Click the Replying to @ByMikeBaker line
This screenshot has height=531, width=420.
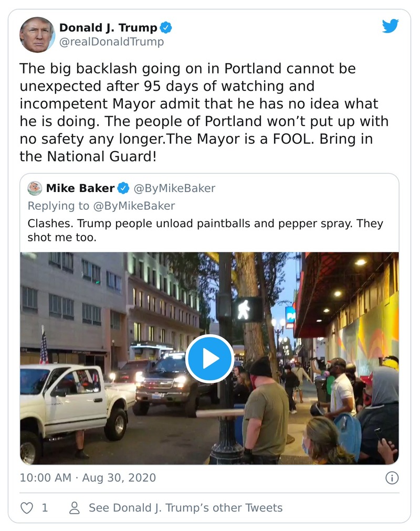tap(101, 206)
